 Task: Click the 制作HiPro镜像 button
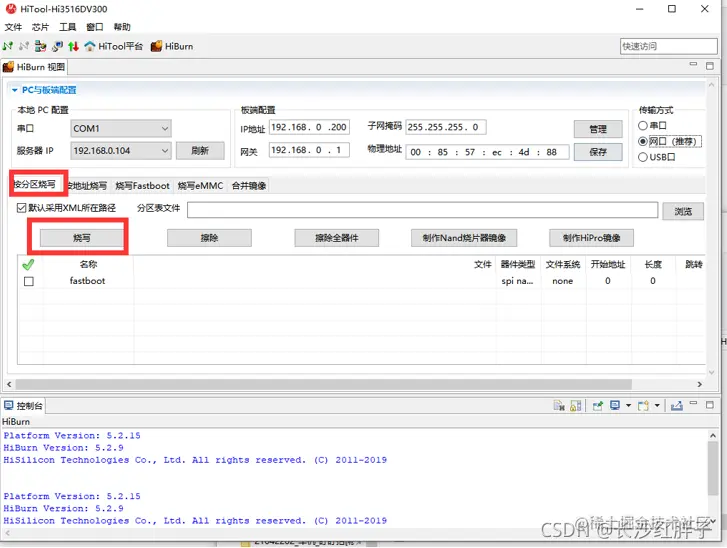591,238
